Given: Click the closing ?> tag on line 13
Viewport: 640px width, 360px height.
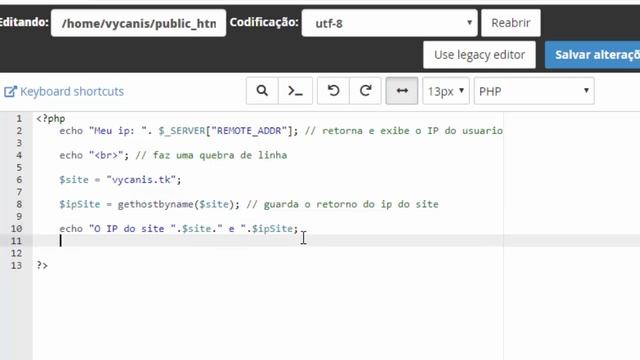Looking at the screenshot, I should click(42, 266).
